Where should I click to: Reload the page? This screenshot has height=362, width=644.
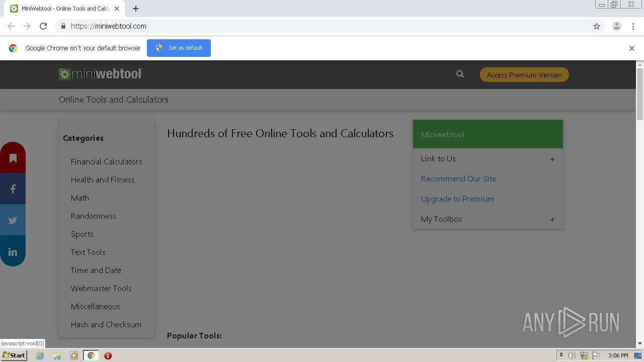[x=43, y=26]
